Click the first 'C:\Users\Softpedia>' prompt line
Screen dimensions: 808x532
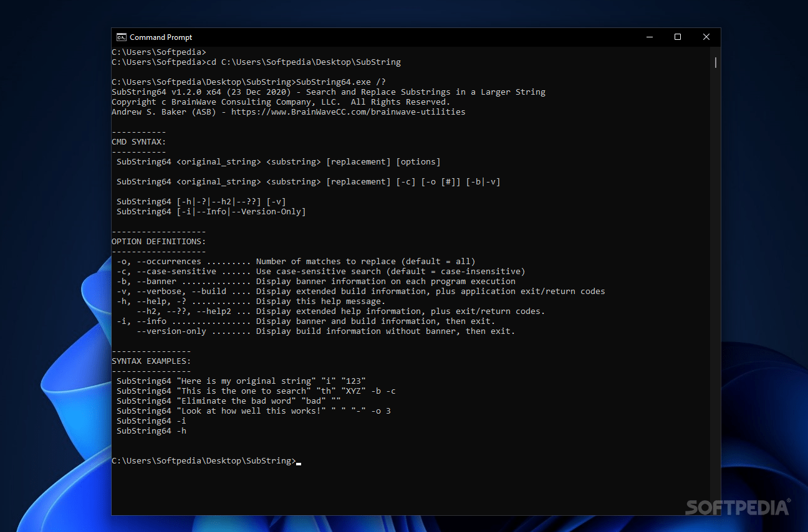pos(159,52)
